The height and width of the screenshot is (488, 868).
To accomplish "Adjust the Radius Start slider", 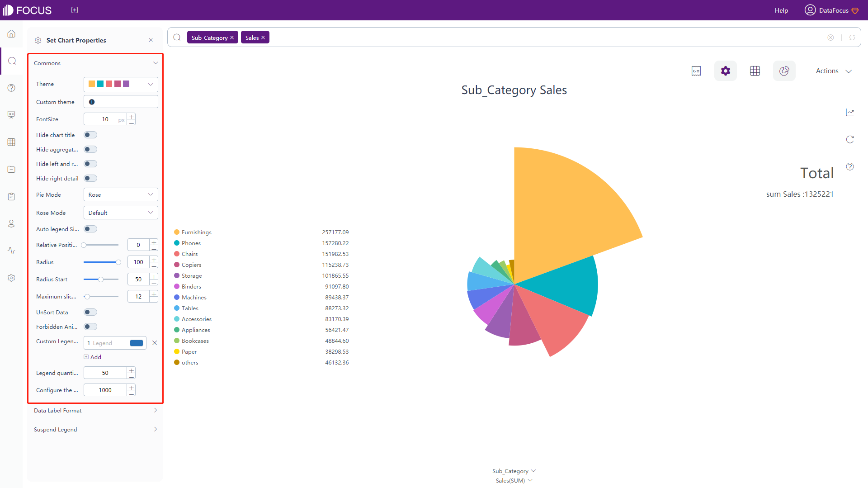I will click(x=101, y=280).
